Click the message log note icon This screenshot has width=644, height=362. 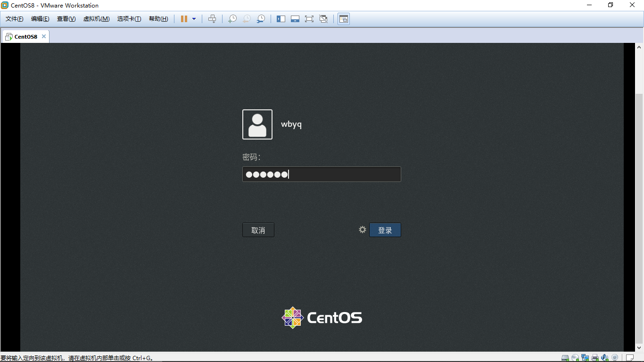[630, 358]
